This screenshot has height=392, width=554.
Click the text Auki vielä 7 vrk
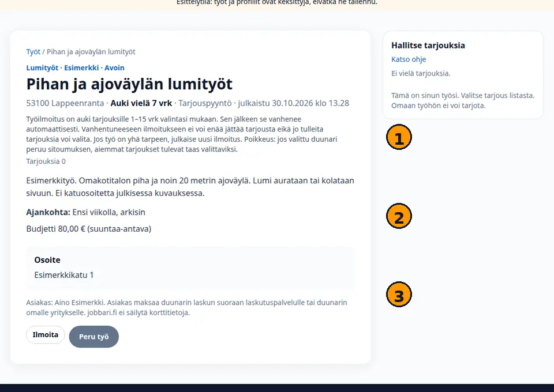pos(141,103)
